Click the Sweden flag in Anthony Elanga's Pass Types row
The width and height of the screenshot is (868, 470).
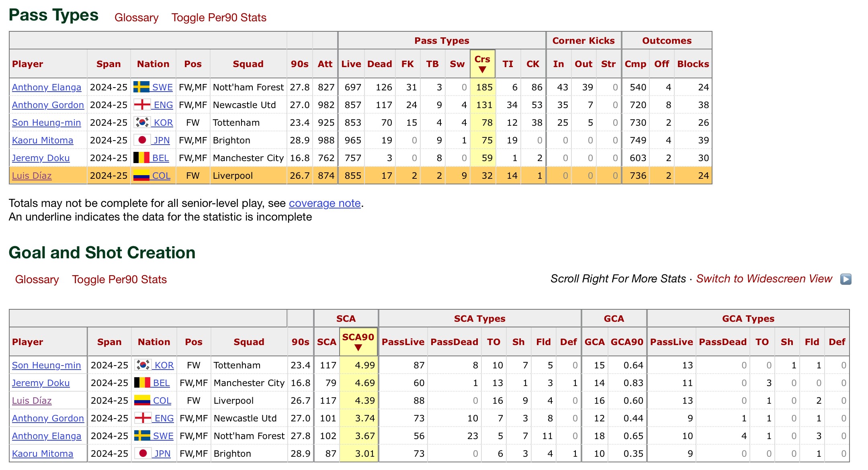click(x=141, y=87)
